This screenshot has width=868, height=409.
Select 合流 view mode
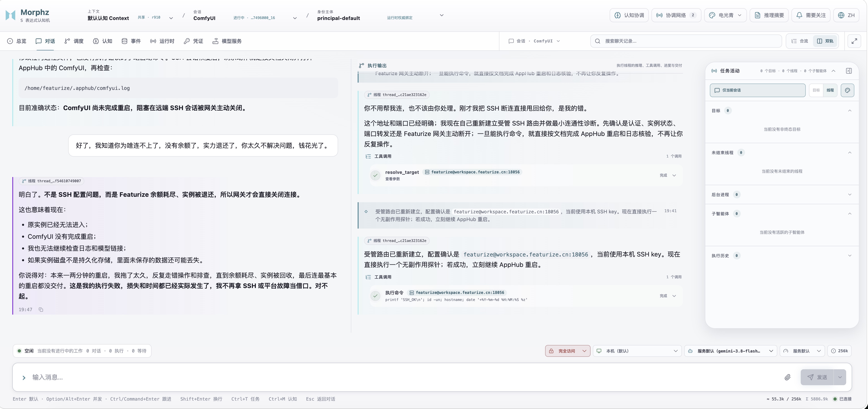(800, 41)
